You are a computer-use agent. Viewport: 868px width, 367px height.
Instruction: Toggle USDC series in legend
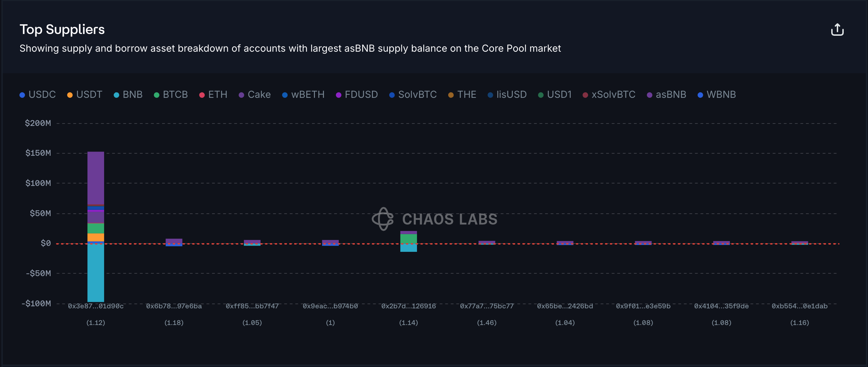pos(38,95)
